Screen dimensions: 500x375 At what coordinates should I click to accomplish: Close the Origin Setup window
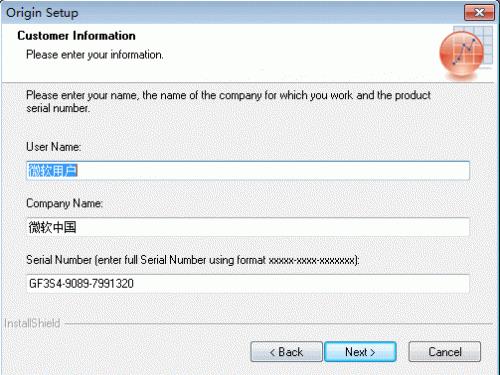[x=479, y=13]
